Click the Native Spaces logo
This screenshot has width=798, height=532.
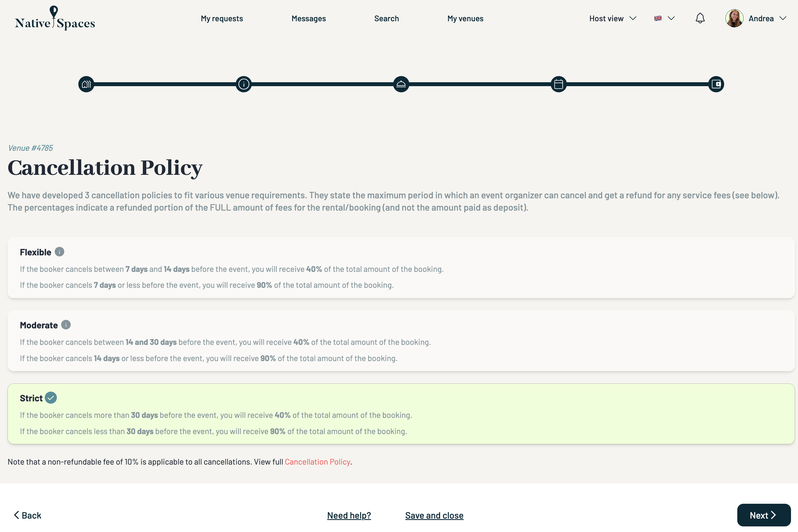pos(55,18)
